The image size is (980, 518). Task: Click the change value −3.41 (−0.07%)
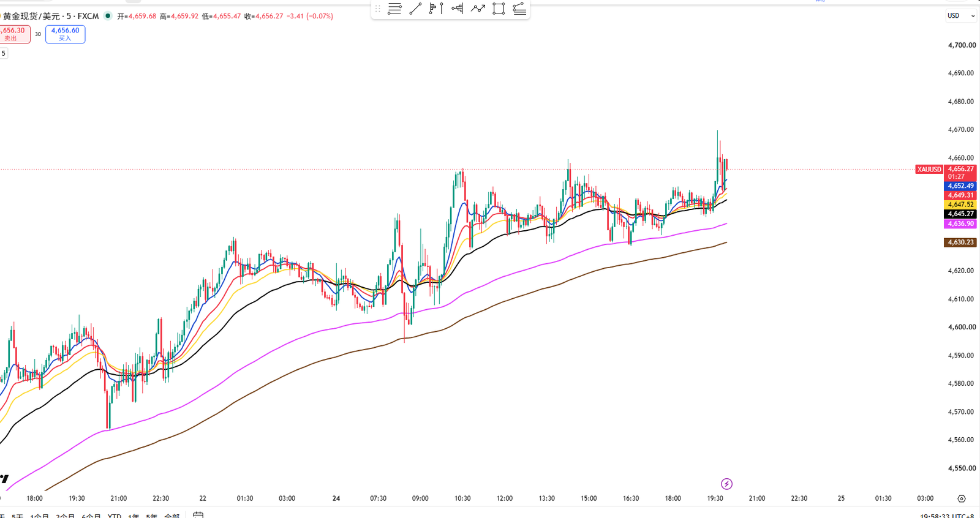310,17
